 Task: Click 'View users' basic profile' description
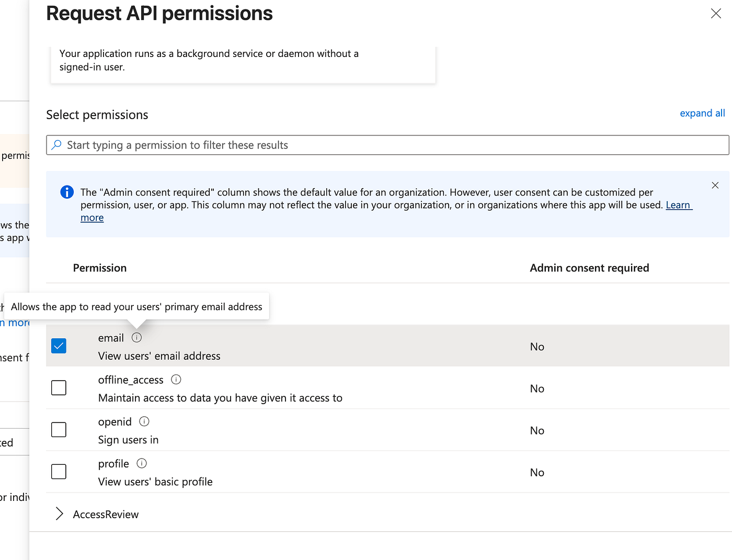[155, 482]
